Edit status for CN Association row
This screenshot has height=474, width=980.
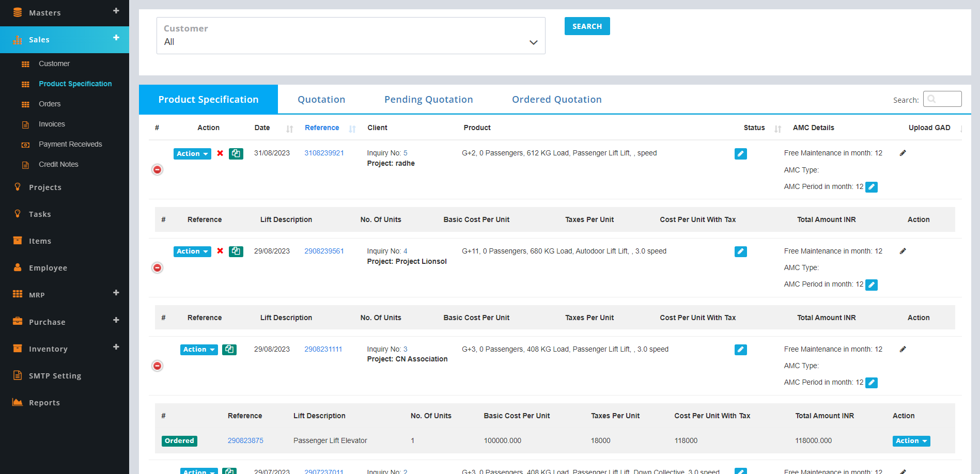(741, 350)
